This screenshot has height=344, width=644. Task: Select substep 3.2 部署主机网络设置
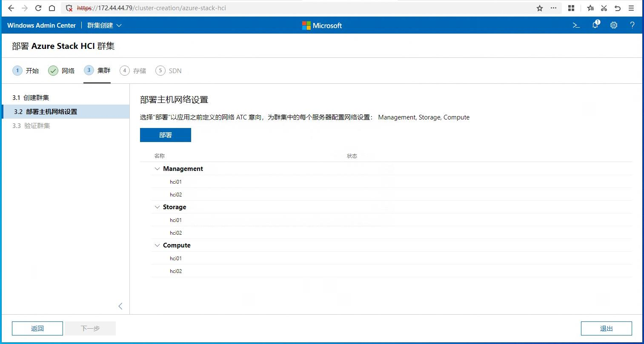tap(66, 111)
